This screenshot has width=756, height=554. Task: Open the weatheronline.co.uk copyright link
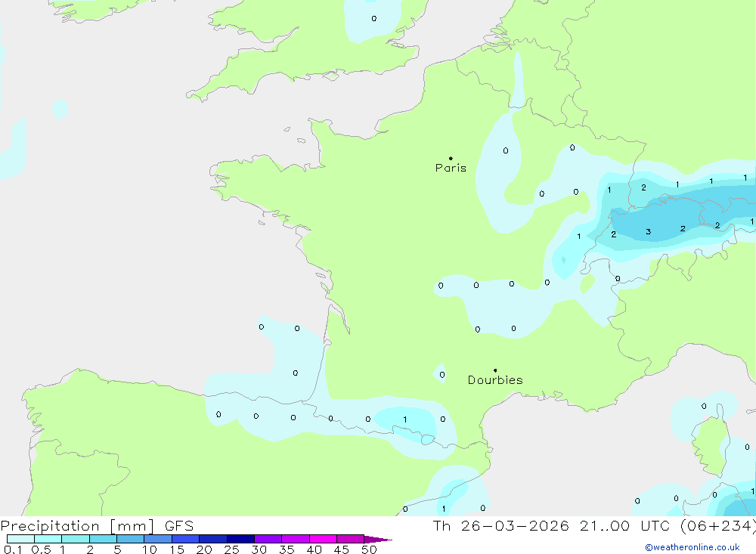tap(692, 547)
